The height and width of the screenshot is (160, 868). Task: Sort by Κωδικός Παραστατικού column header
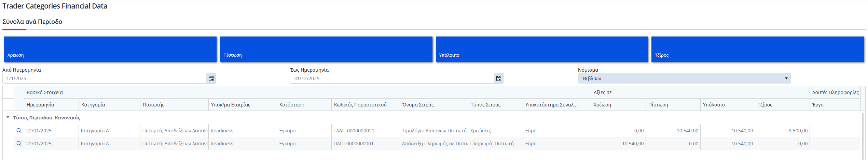tap(366, 105)
